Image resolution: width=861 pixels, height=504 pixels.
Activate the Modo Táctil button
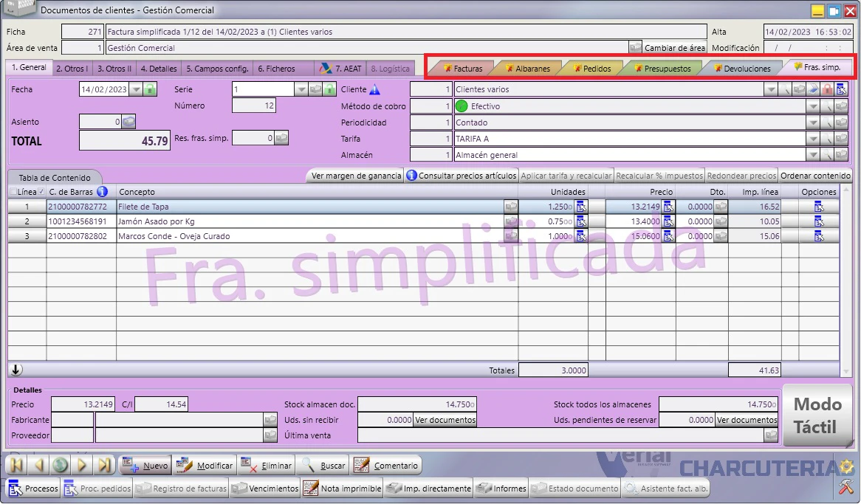[817, 415]
